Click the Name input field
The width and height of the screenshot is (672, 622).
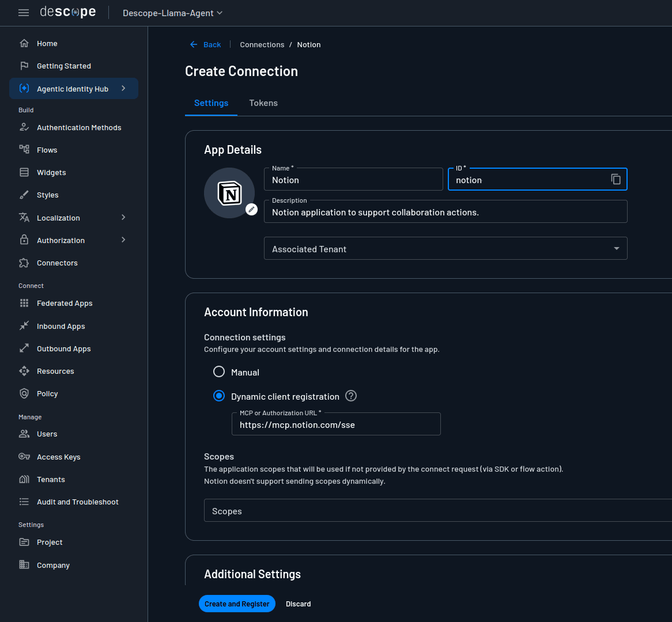pyautogui.click(x=353, y=179)
